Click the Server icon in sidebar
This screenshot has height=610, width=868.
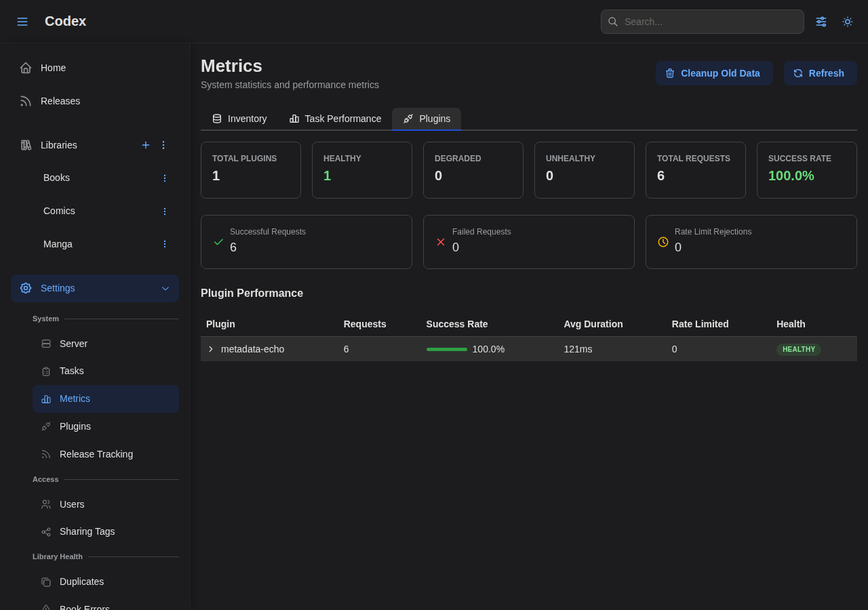(x=46, y=344)
